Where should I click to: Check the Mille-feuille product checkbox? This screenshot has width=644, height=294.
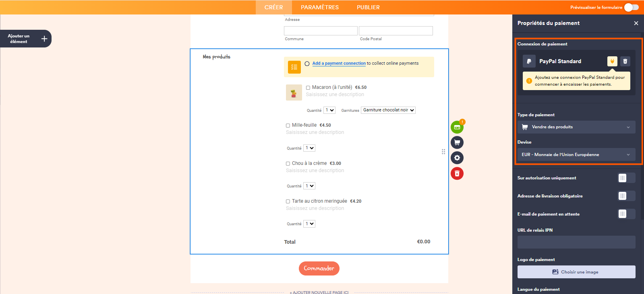click(x=288, y=125)
